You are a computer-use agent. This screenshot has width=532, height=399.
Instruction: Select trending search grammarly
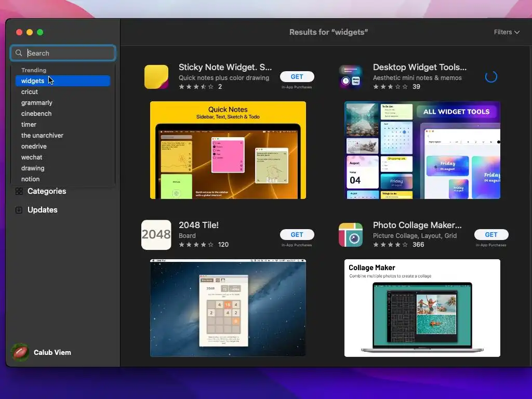tap(63, 102)
